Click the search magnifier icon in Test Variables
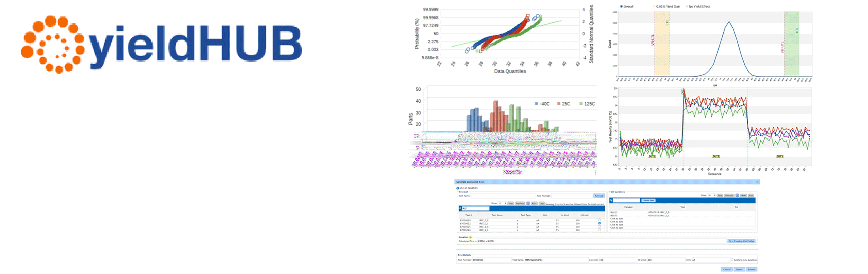This screenshot has height=274, width=868. point(611,200)
